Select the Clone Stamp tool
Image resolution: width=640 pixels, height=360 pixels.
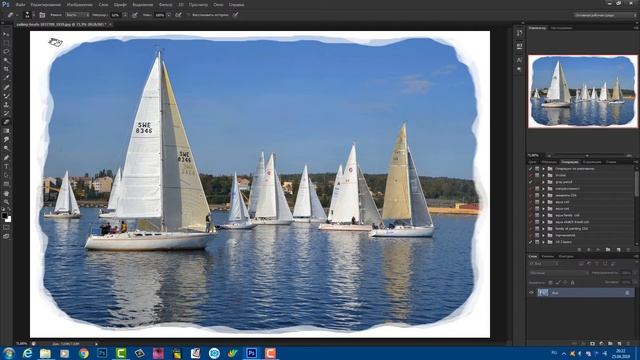(x=6, y=105)
